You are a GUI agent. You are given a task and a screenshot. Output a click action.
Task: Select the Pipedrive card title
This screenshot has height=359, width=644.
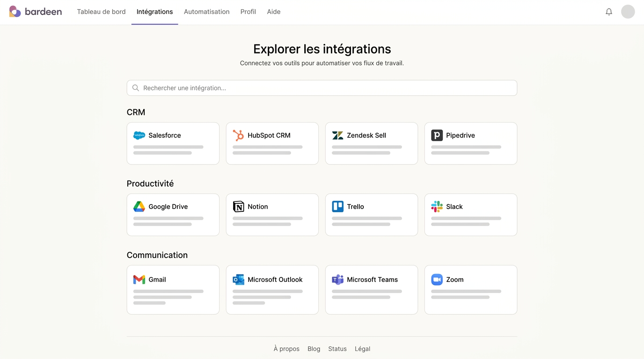[x=461, y=136]
